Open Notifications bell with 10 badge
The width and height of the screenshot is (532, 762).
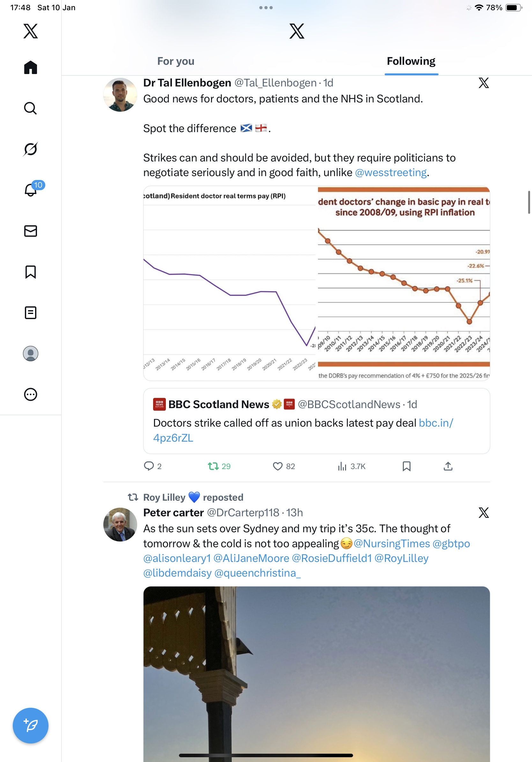[x=31, y=190]
